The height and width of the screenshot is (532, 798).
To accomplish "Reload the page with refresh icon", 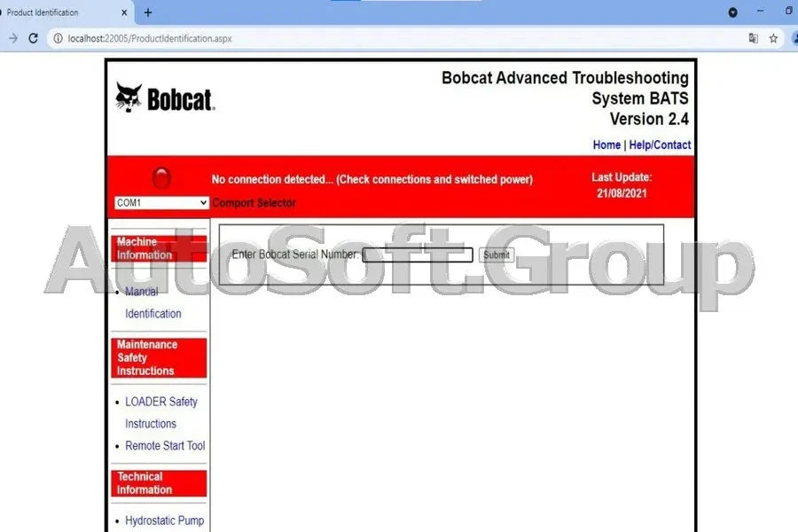I will coord(33,38).
